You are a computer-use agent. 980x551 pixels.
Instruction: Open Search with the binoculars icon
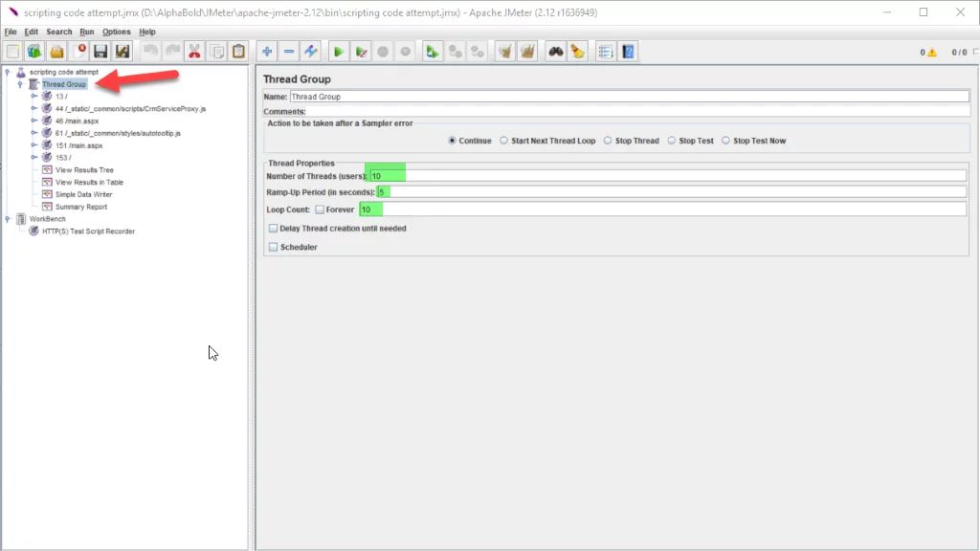(556, 52)
